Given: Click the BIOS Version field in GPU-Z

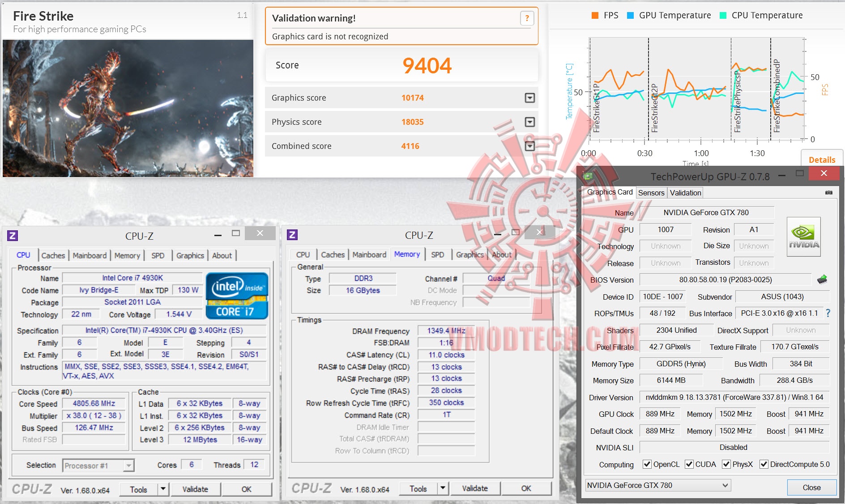Looking at the screenshot, I should tap(726, 280).
